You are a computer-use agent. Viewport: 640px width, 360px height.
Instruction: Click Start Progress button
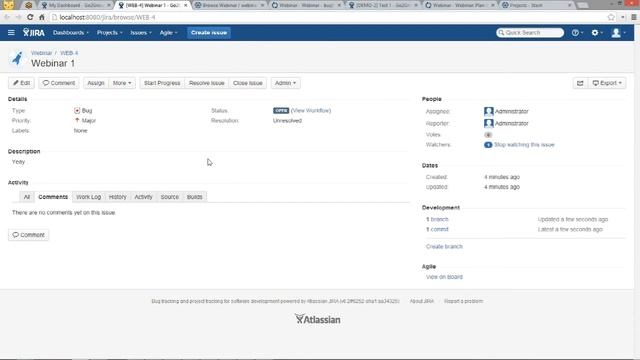tap(162, 83)
